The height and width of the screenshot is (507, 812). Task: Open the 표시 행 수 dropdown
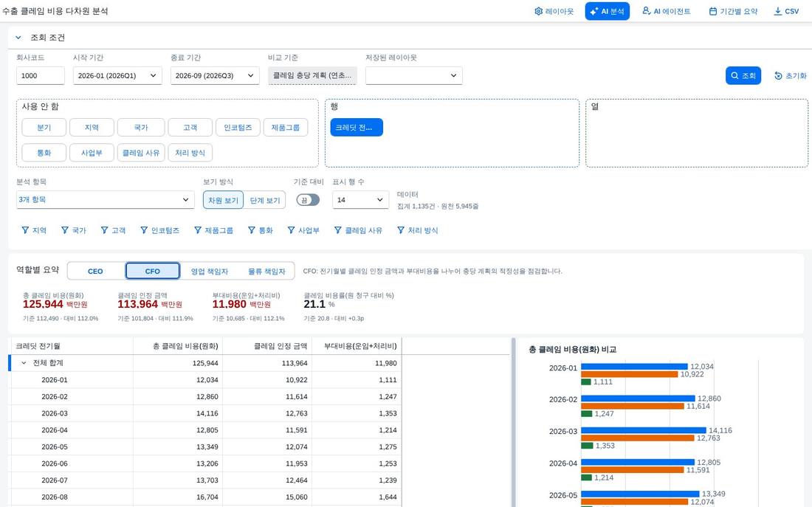(x=360, y=200)
